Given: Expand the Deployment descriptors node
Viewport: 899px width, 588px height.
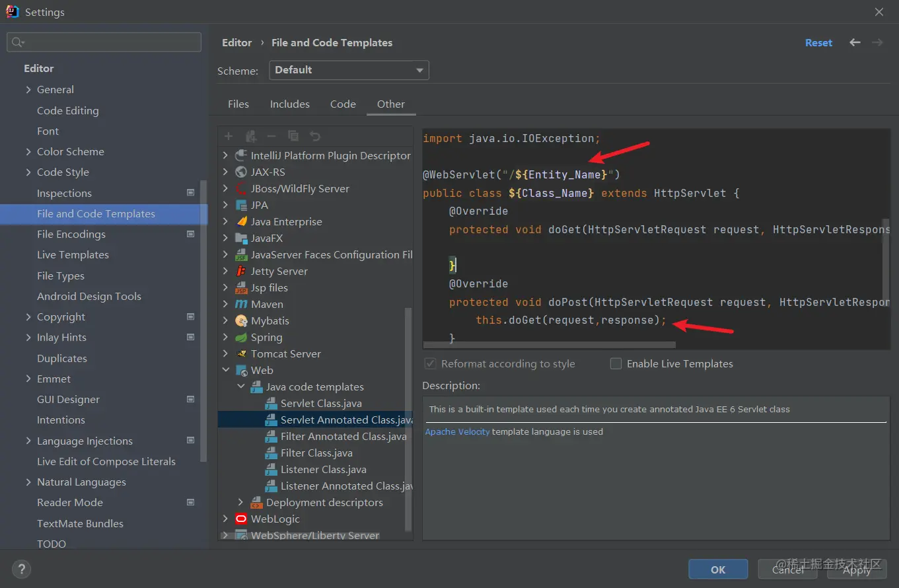Looking at the screenshot, I should (240, 503).
